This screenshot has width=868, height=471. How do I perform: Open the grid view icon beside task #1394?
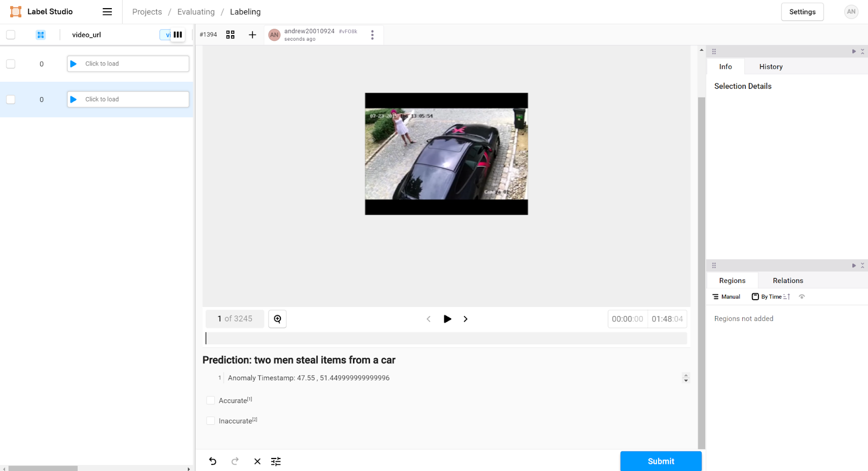click(x=230, y=35)
